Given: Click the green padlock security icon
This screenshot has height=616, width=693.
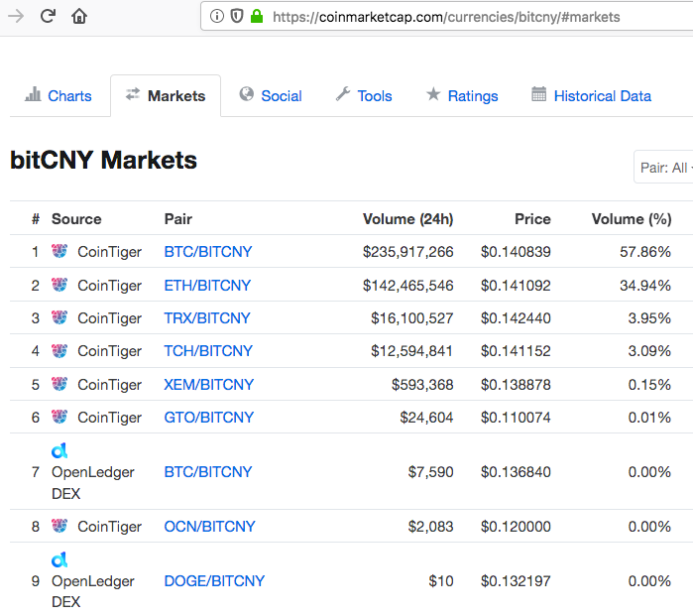Looking at the screenshot, I should 257,16.
